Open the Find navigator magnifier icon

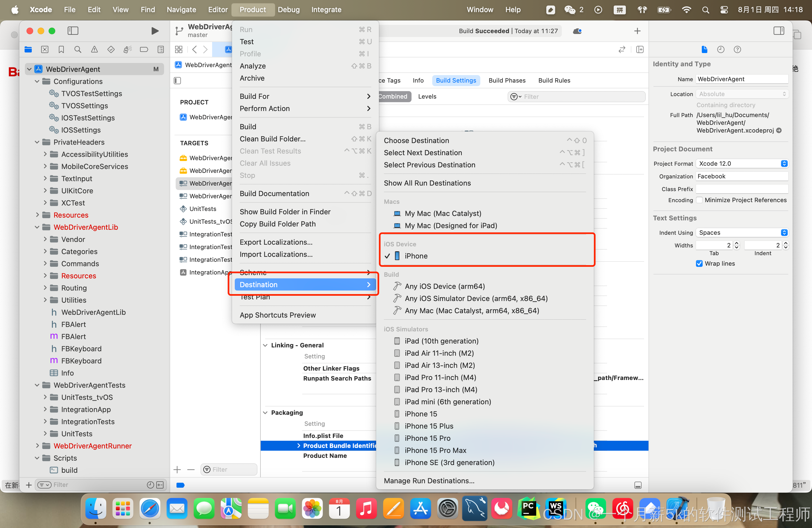[x=78, y=49]
